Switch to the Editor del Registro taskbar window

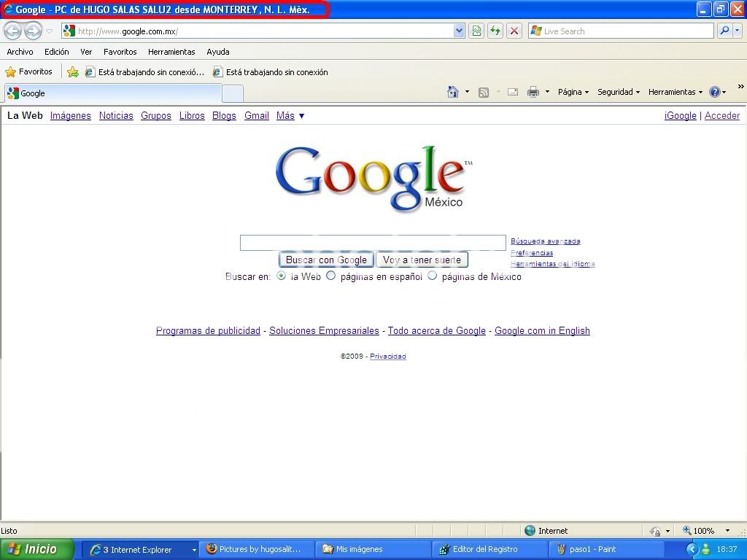[489, 550]
